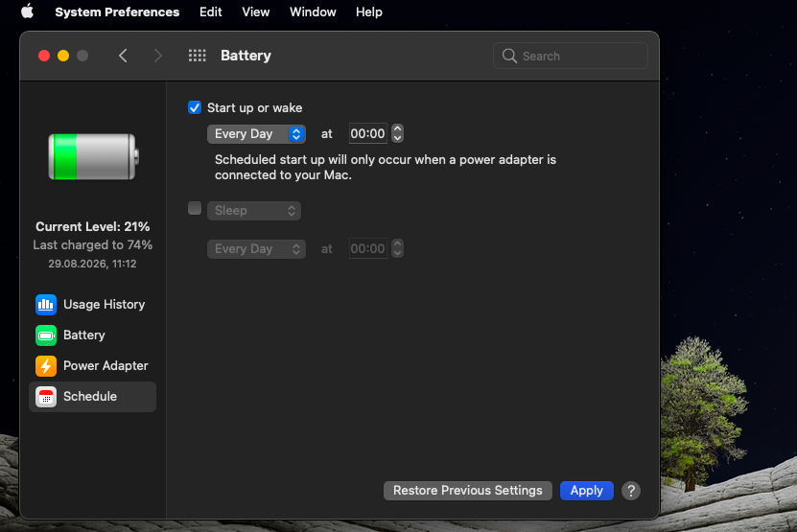Click the Last charged to 74% text

click(x=92, y=245)
